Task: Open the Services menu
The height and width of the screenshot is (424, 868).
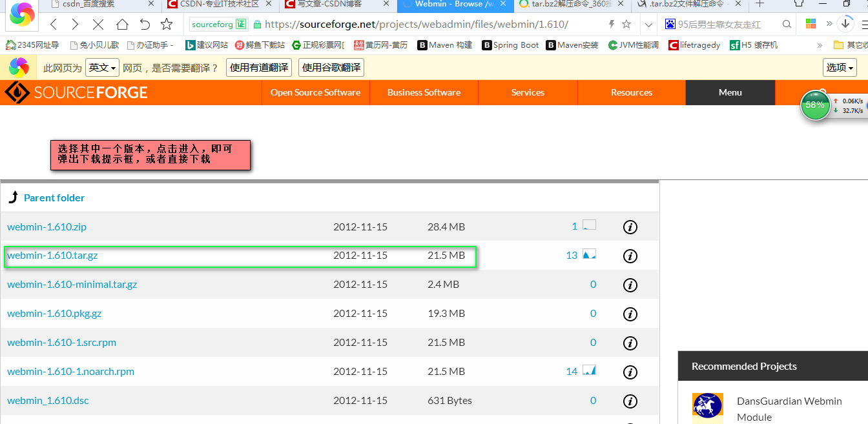Action: 528,92
